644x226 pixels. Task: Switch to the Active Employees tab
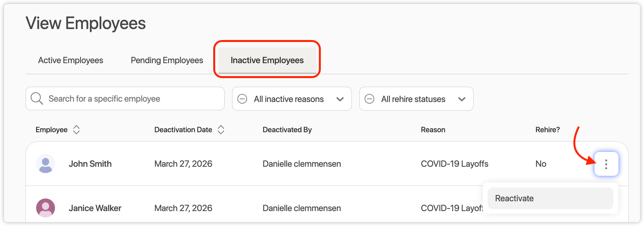[71, 60]
